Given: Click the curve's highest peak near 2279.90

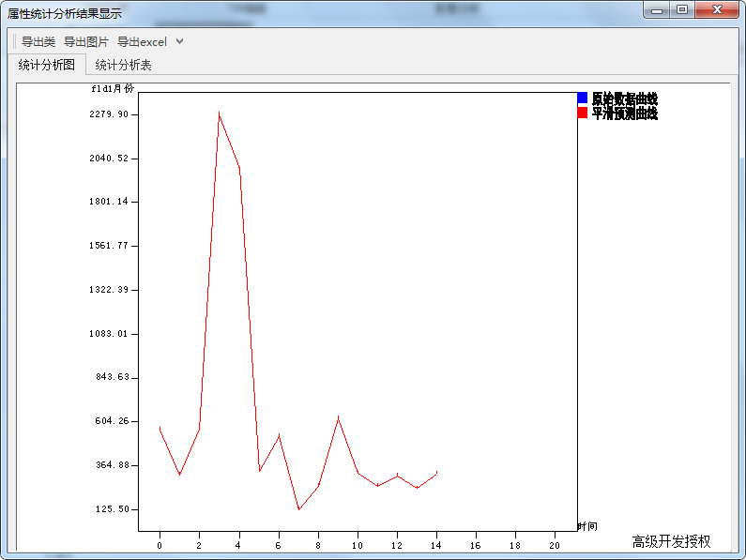Looking at the screenshot, I should 220,114.
